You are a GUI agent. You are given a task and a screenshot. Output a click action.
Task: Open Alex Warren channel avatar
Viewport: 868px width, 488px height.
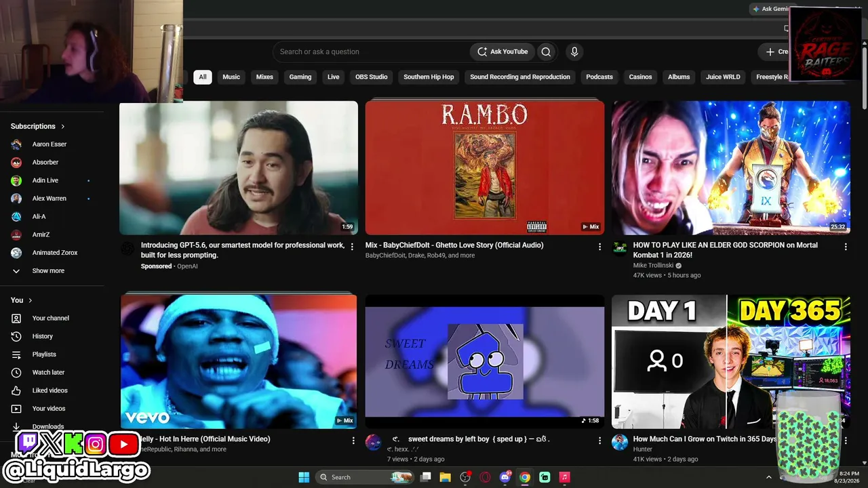click(16, 199)
